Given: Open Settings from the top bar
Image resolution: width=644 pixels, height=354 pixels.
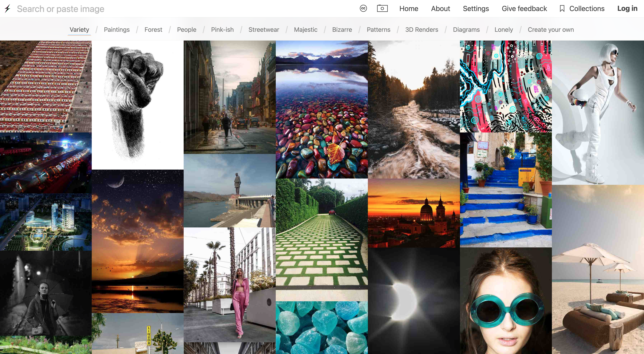Looking at the screenshot, I should (476, 9).
